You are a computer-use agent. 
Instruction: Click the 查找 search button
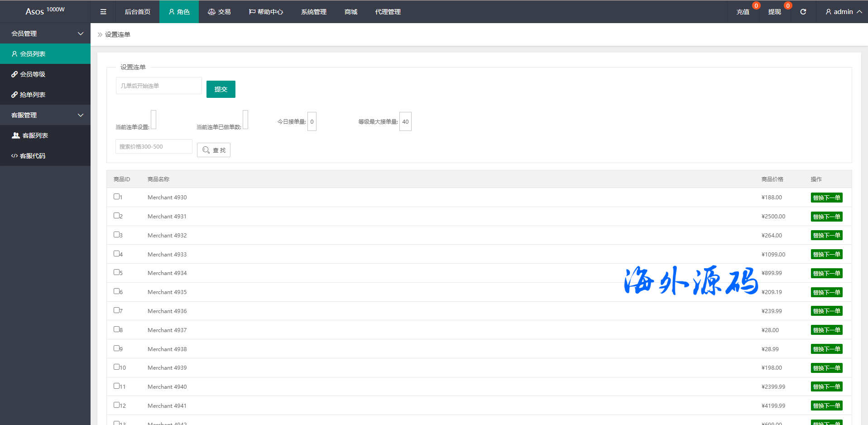click(214, 150)
